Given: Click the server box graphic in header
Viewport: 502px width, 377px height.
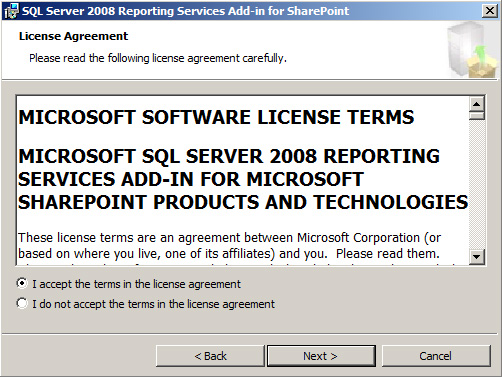Looking at the screenshot, I should 472,49.
